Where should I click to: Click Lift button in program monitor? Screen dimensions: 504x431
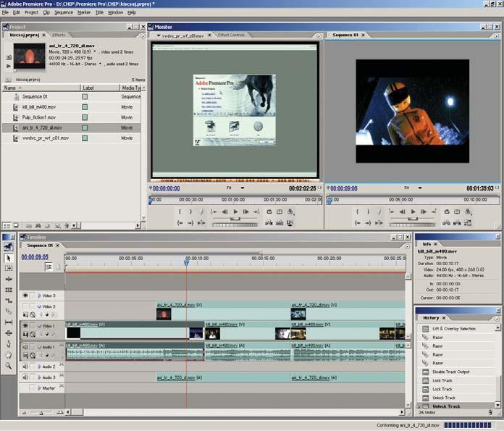click(446, 222)
